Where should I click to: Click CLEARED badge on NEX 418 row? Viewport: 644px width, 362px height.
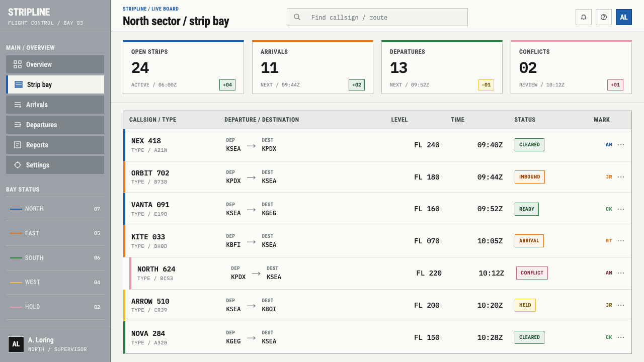click(529, 145)
